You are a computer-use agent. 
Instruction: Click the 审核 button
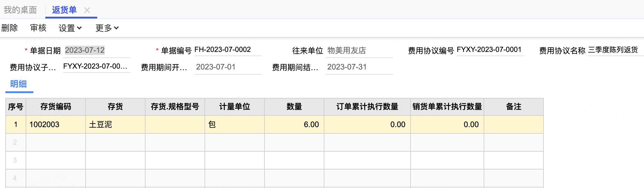(38, 28)
